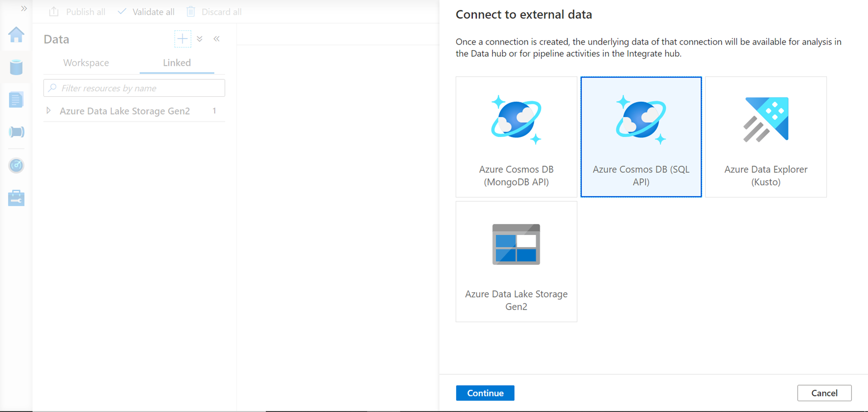Select Azure Cosmos DB (MongoDB API) tile
This screenshot has height=412, width=868.
(516, 137)
